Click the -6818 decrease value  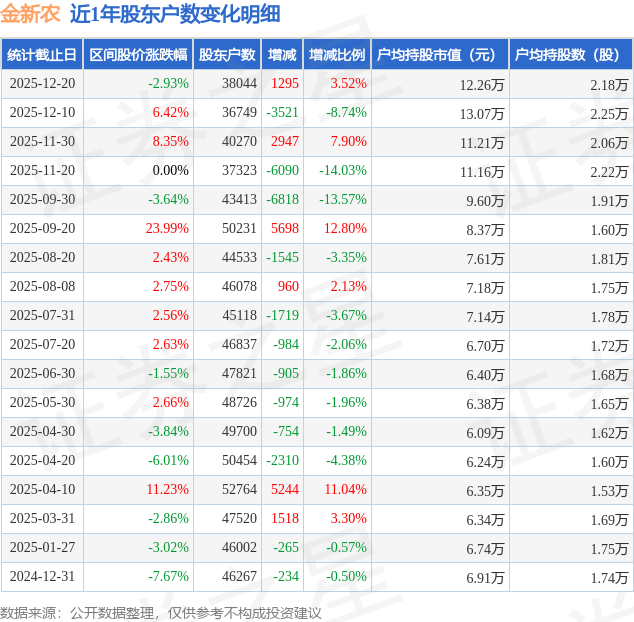[x=283, y=200]
